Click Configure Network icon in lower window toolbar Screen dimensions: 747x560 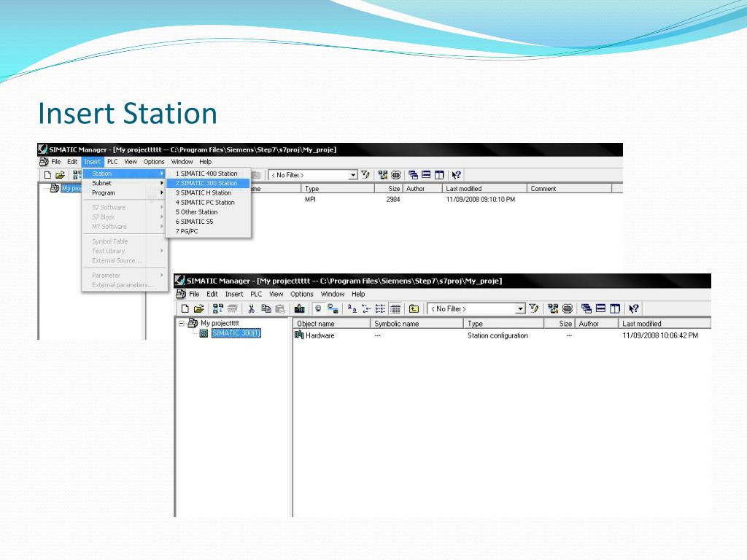click(x=553, y=308)
